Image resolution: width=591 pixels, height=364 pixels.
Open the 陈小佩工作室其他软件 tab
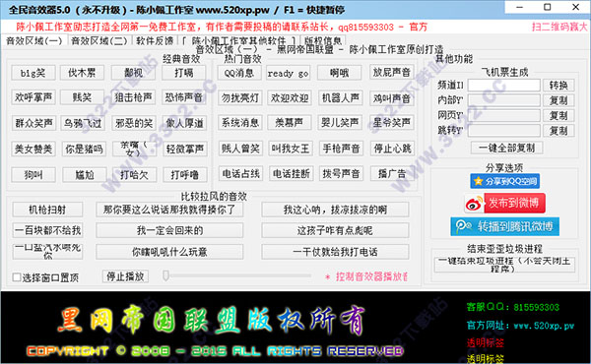click(239, 40)
